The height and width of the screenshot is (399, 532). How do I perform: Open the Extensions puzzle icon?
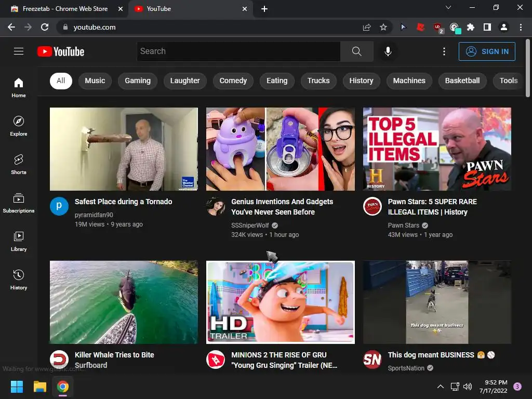click(x=470, y=27)
